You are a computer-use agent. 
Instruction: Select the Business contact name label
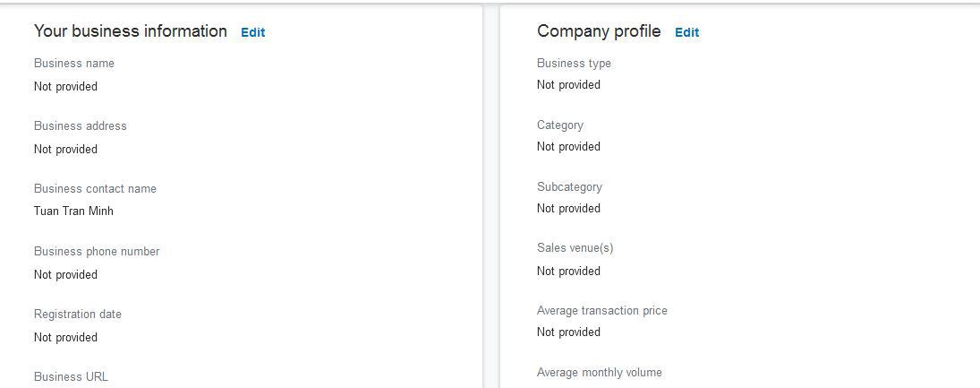[x=95, y=189]
